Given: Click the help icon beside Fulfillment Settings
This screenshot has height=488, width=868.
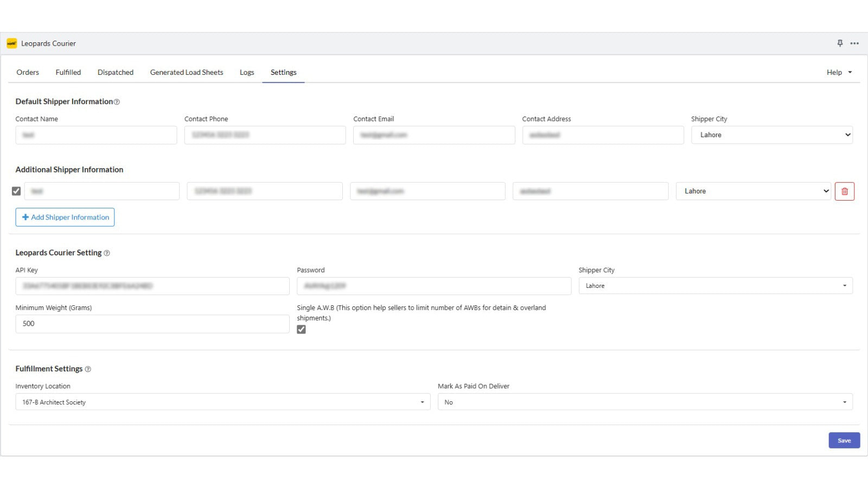Looking at the screenshot, I should coord(88,369).
